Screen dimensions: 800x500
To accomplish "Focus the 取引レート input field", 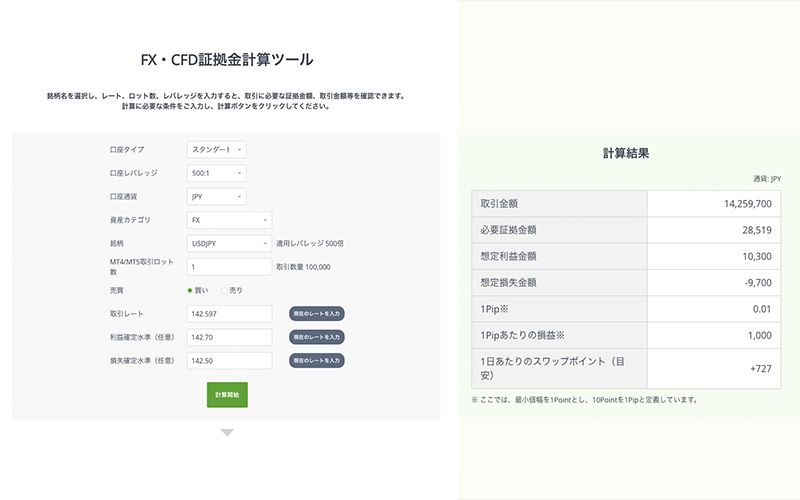I will pos(229,314).
